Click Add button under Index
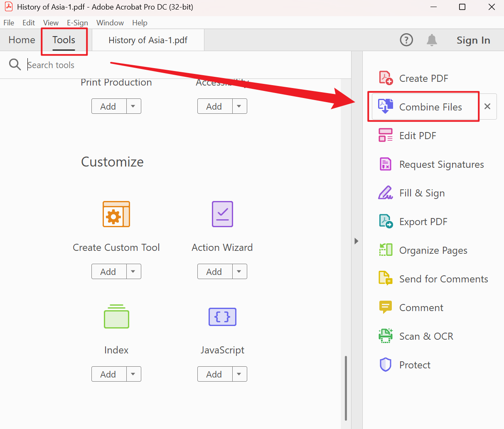This screenshot has width=504, height=429. (108, 374)
